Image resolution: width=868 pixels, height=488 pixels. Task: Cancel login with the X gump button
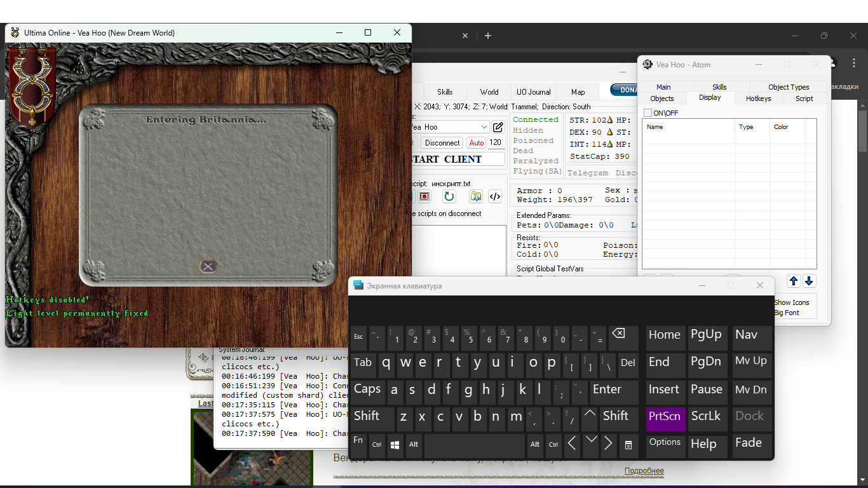208,267
